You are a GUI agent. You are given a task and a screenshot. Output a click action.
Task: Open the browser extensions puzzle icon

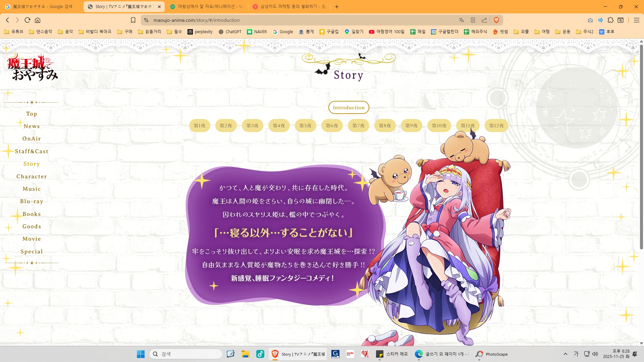click(610, 20)
